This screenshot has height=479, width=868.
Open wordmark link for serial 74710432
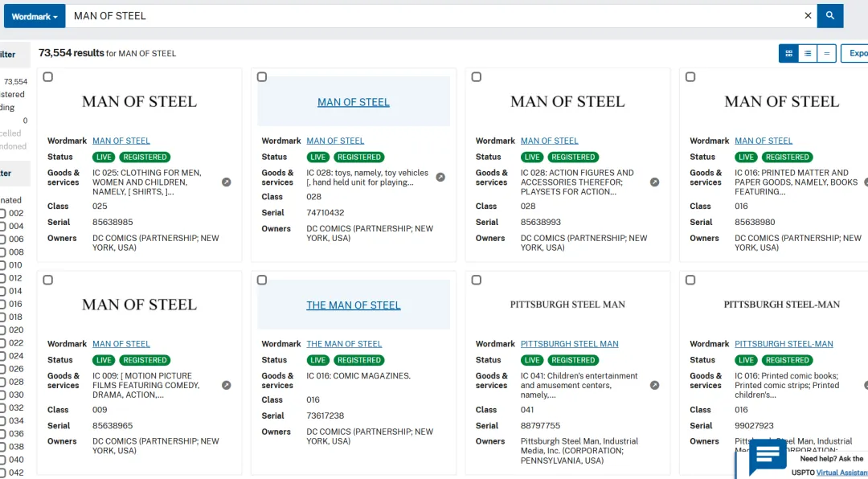[x=335, y=141]
